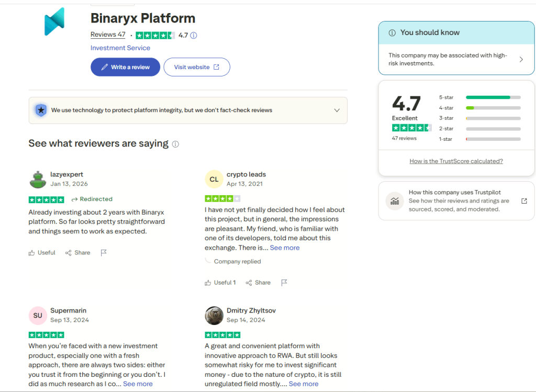Click date Sep 14, 2024
Viewport: 536px width, 392px height.
(246, 320)
